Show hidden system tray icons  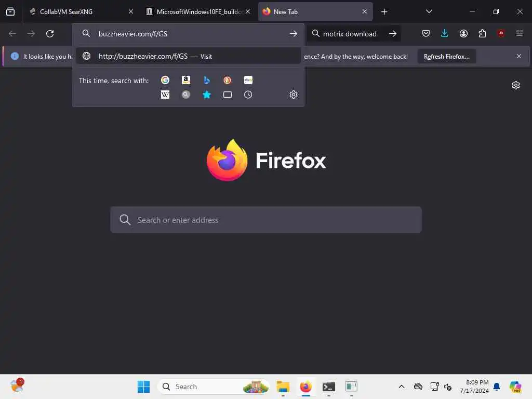(x=402, y=387)
